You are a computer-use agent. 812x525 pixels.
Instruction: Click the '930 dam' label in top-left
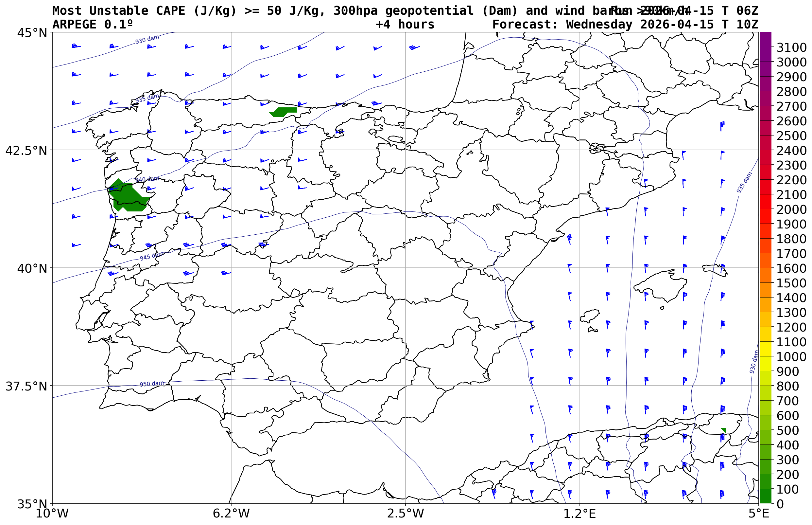pyautogui.click(x=147, y=40)
